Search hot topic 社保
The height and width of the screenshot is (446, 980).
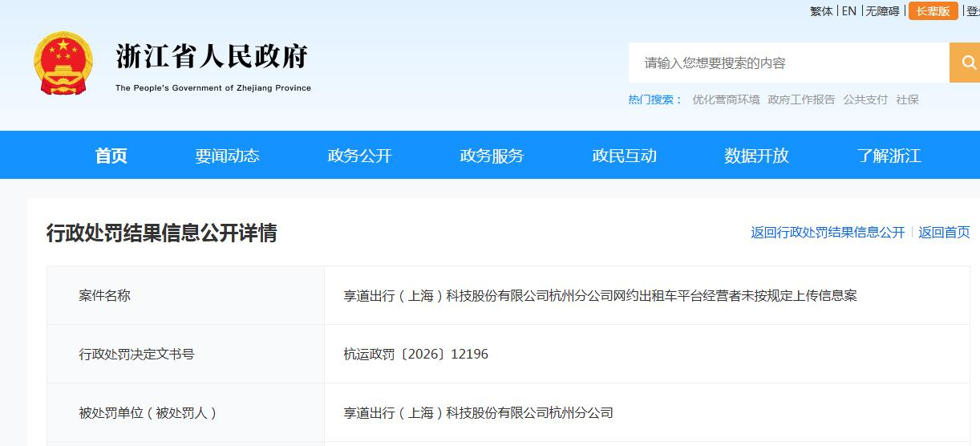[x=908, y=99]
